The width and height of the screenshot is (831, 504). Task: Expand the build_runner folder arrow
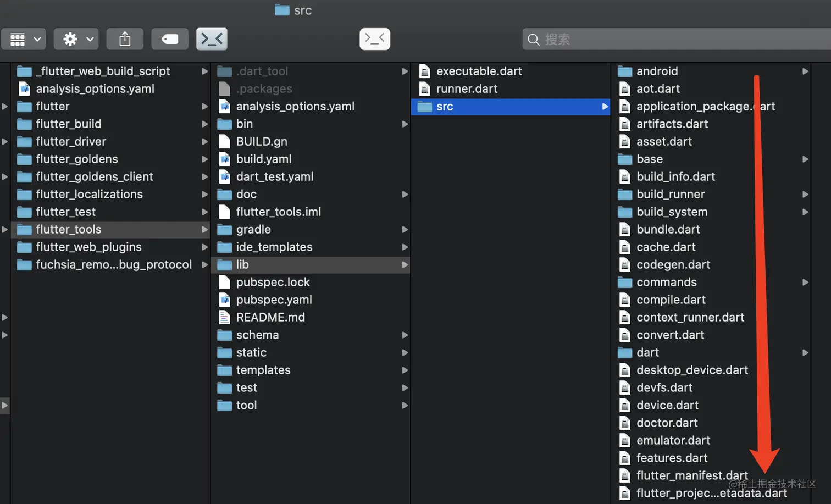click(805, 195)
